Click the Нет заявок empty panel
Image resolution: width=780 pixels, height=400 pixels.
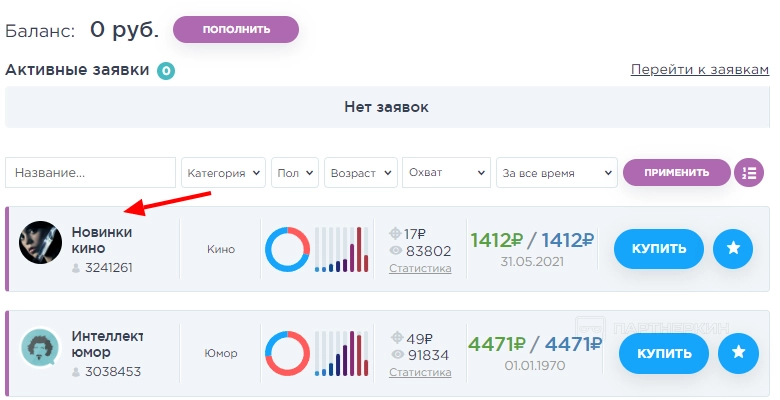click(387, 107)
